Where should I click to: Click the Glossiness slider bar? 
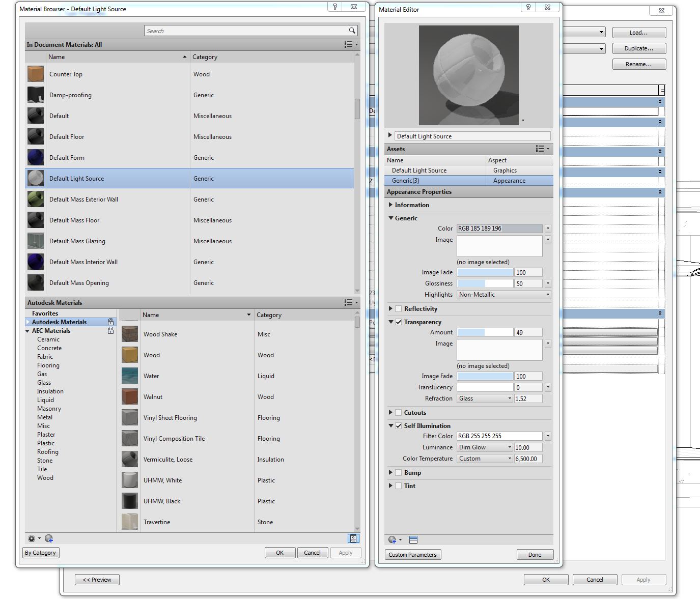(485, 283)
